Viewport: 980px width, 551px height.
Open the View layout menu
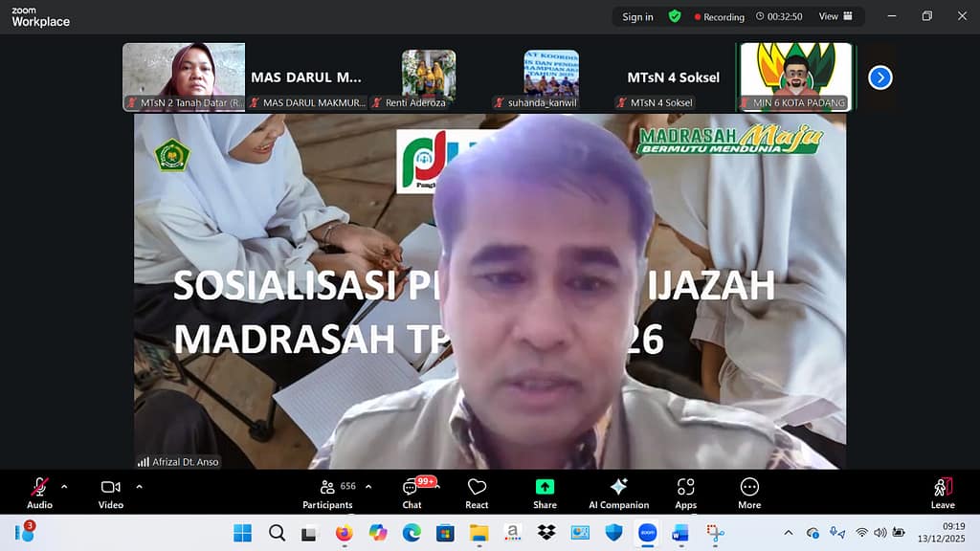834,16
